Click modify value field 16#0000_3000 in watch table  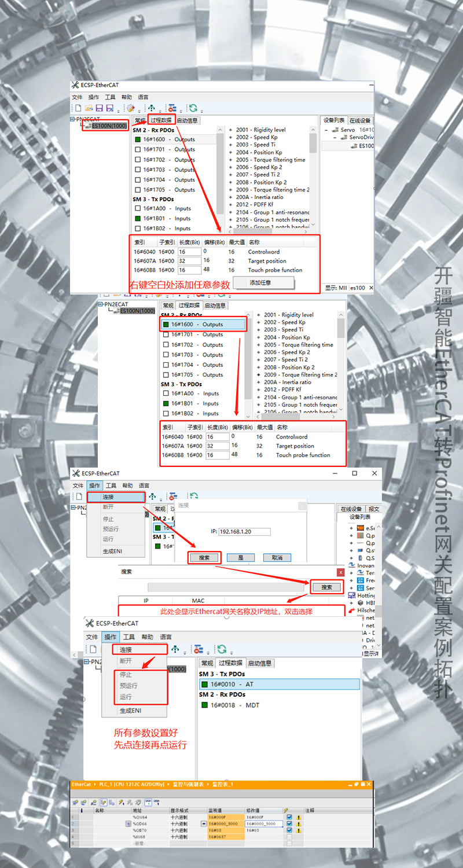point(264,823)
